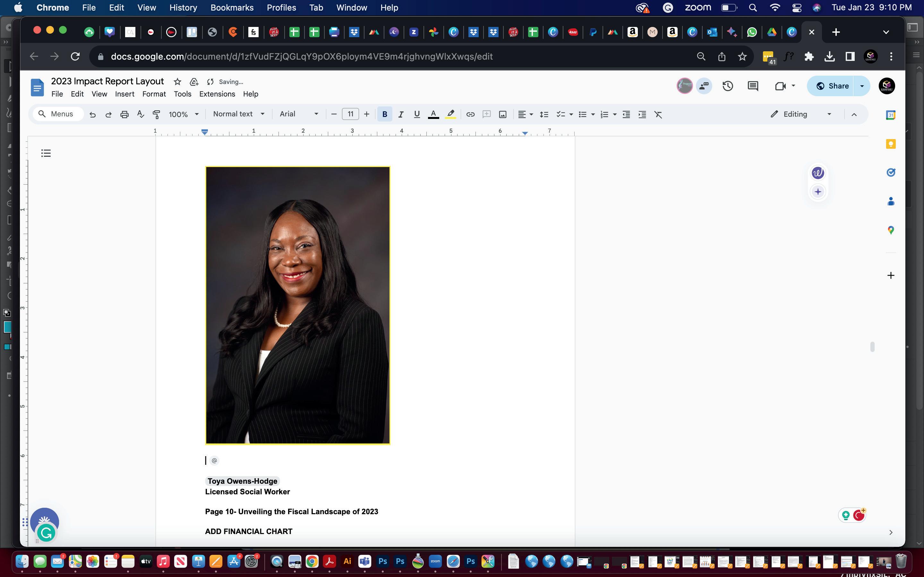Open the Extensions menu
The image size is (924, 577).
point(217,94)
